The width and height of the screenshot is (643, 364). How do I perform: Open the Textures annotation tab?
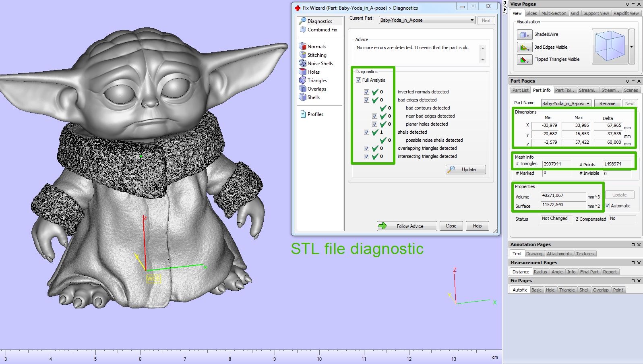(585, 254)
